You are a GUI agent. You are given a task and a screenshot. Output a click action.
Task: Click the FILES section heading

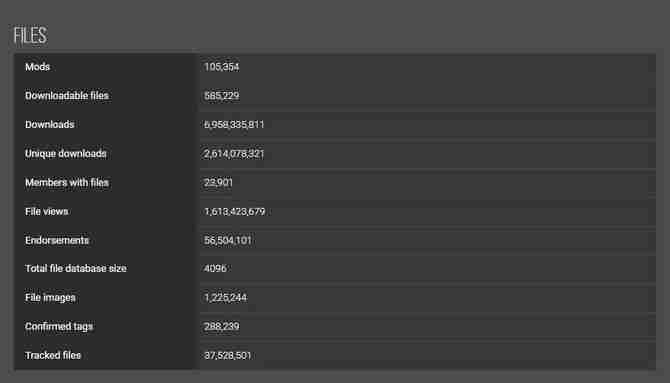pos(30,35)
